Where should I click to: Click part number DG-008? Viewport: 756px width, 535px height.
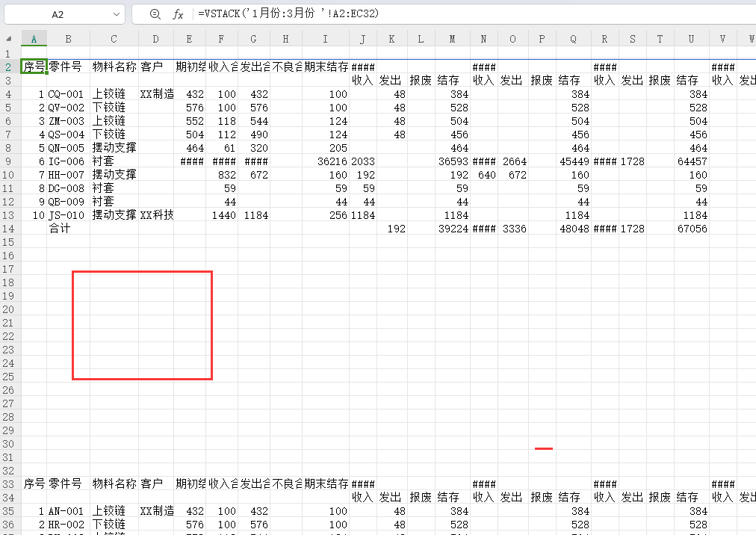click(69, 188)
